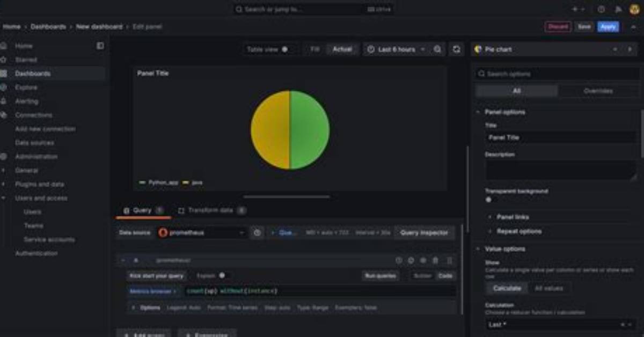The image size is (644, 337).
Task: Click the Administration gear sidebar icon
Action: 4,157
